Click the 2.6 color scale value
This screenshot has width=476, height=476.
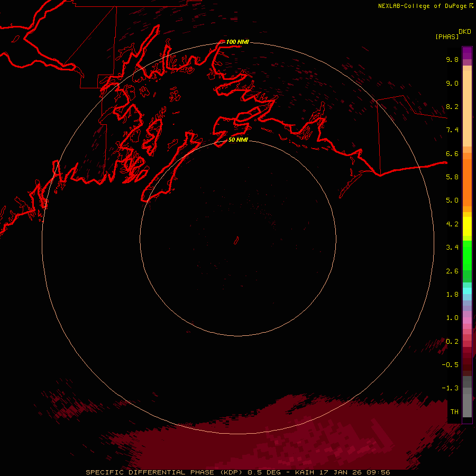coord(452,271)
